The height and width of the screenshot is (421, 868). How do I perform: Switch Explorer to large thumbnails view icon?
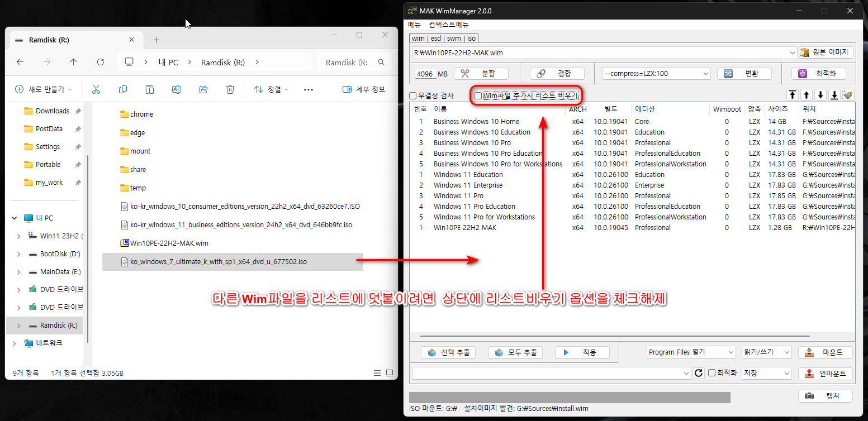click(x=390, y=373)
